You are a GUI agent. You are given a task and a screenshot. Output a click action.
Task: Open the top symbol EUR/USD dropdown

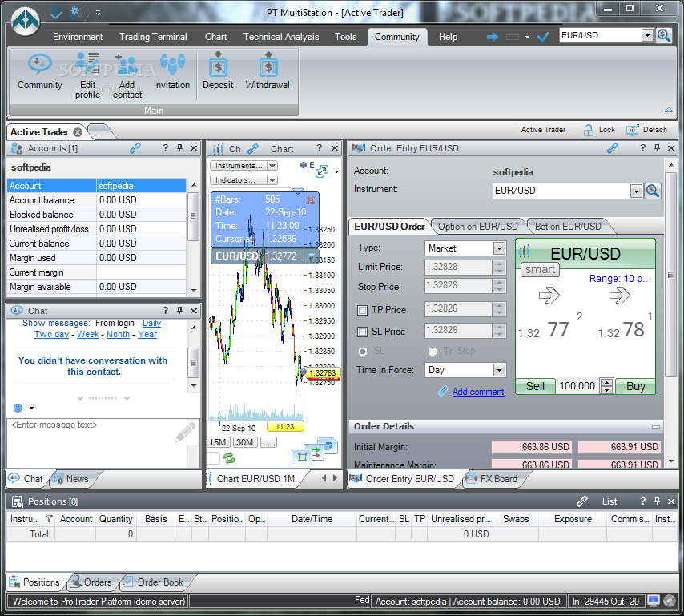(x=647, y=35)
